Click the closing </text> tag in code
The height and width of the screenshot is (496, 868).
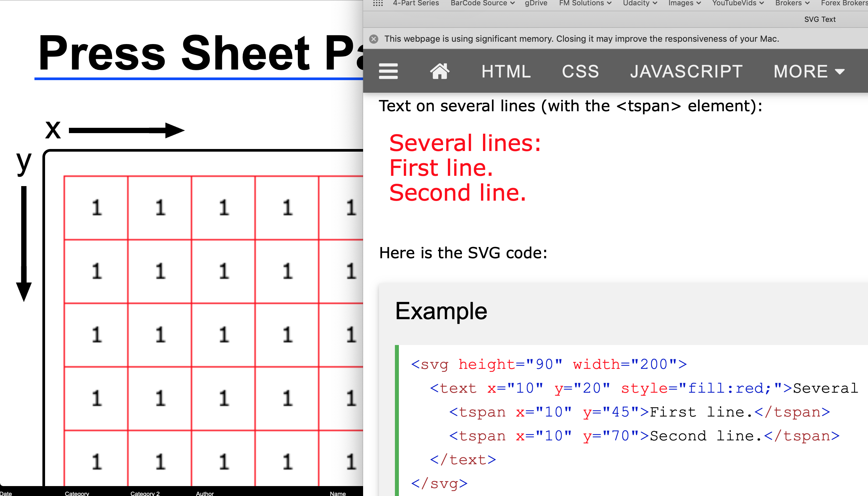[x=463, y=460]
